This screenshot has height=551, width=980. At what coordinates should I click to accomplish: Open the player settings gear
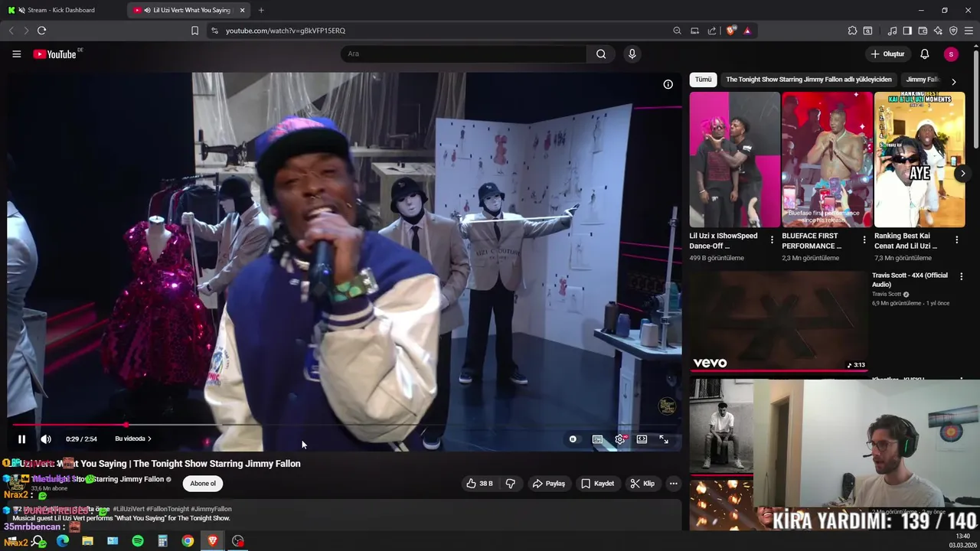[x=620, y=439]
